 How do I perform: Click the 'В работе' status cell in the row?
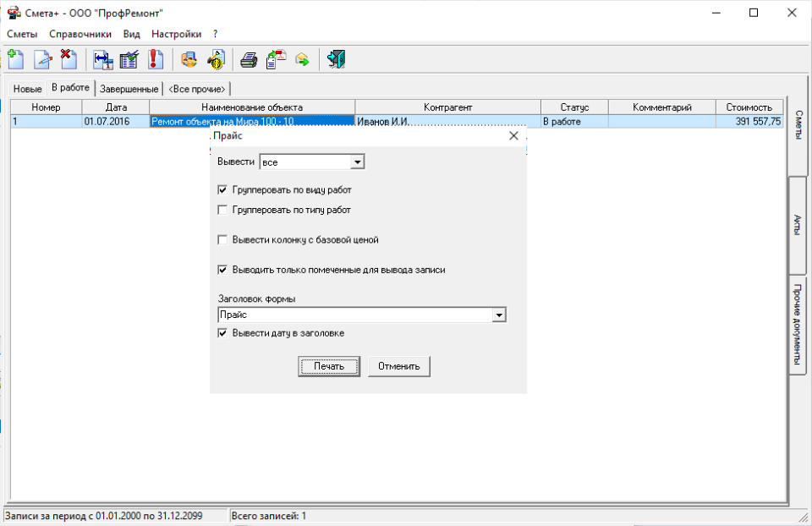click(x=575, y=122)
